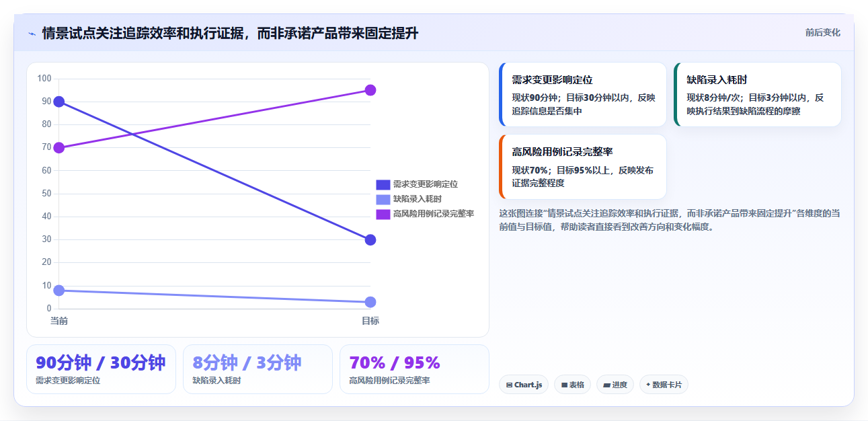The image size is (868, 421).
Task: Select the 8分钟 / 3分钟 stat card
Action: click(x=258, y=369)
